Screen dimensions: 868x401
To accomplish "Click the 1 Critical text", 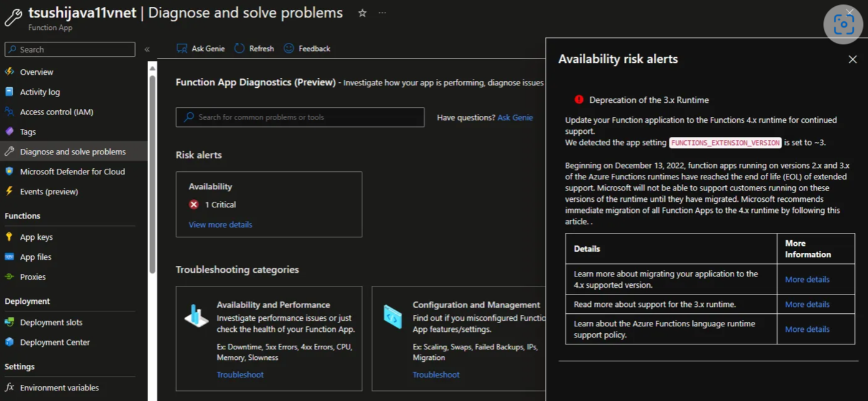I will (220, 205).
